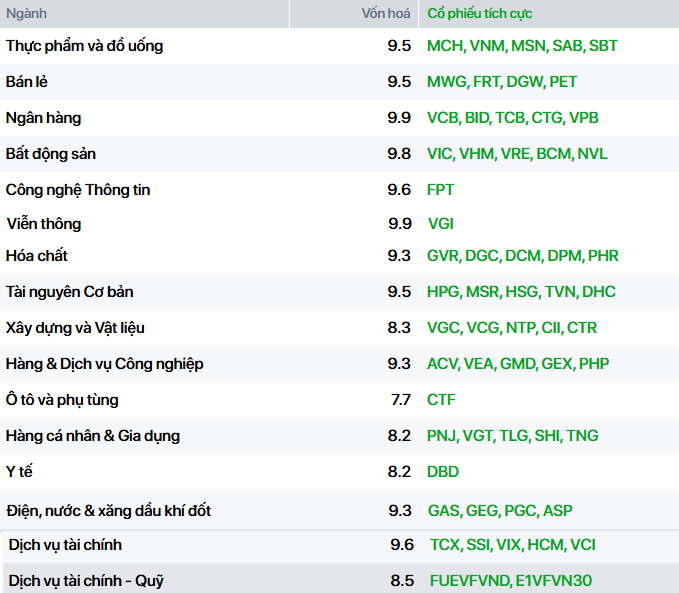Click the 9.9 value for Viễn thông
The image size is (679, 593).
400,224
